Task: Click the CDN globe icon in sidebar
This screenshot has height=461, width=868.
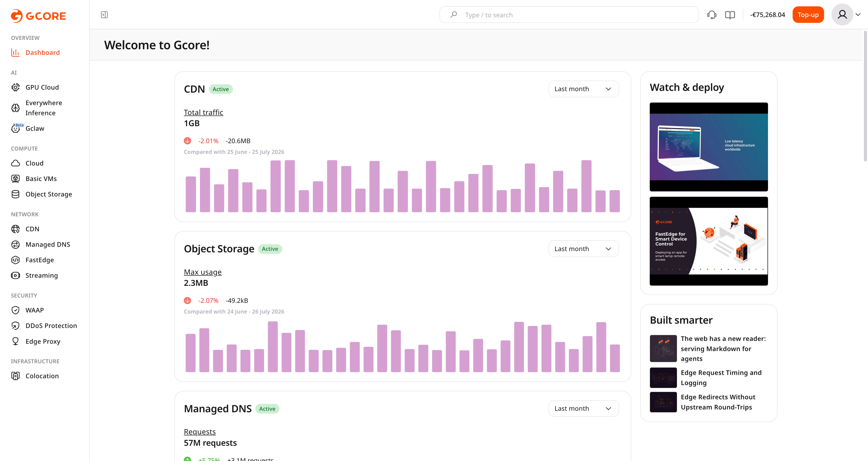Action: click(x=15, y=229)
